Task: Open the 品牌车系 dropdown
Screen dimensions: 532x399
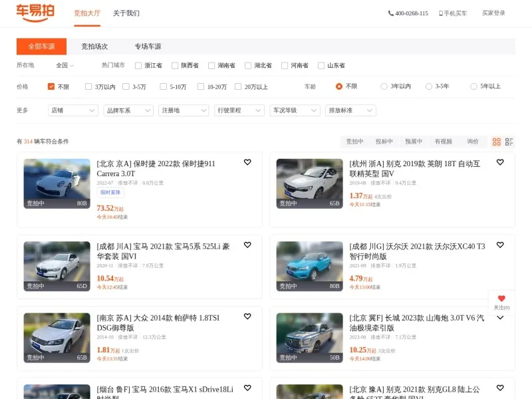Action: pyautogui.click(x=128, y=110)
